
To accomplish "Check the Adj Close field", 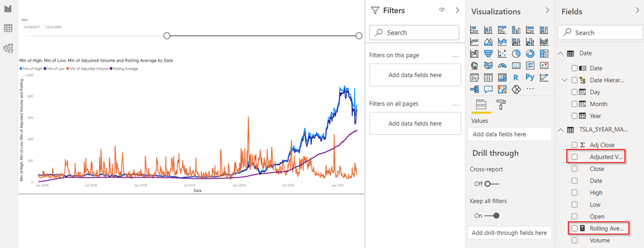I will pos(575,144).
